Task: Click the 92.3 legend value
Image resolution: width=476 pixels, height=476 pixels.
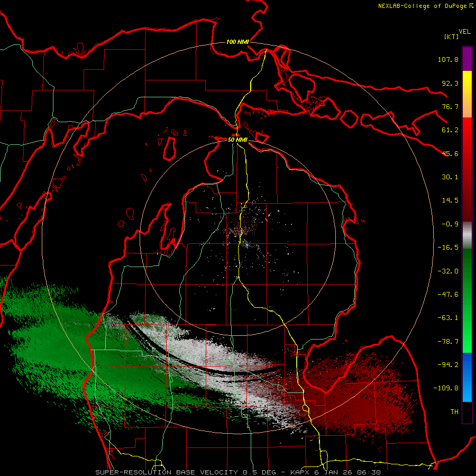Action: 450,83
